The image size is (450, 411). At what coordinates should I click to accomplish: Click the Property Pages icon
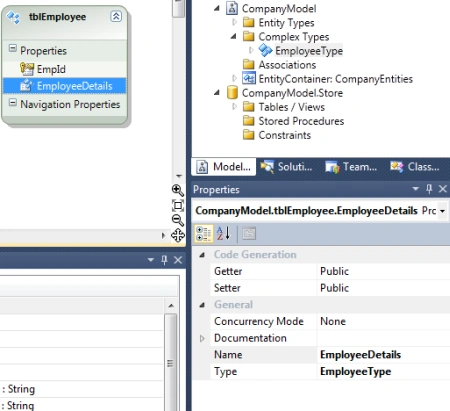pyautogui.click(x=249, y=233)
